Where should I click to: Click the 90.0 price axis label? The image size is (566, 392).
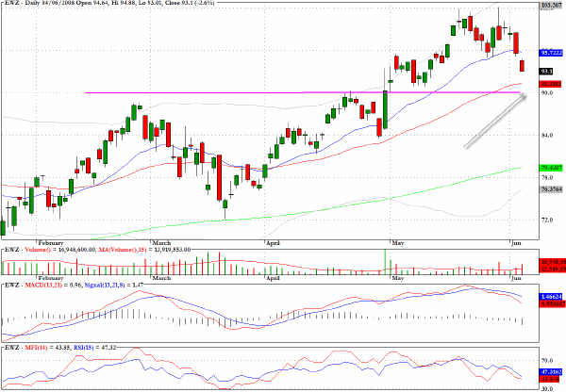[x=546, y=93]
